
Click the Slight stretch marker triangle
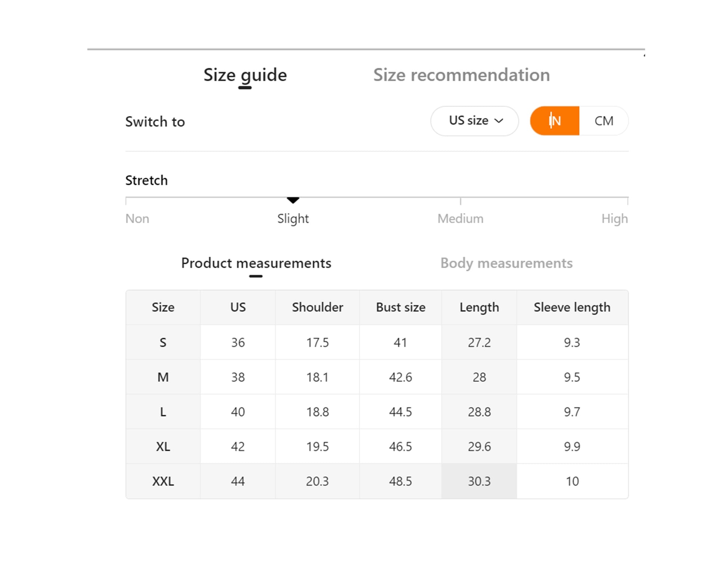click(293, 200)
